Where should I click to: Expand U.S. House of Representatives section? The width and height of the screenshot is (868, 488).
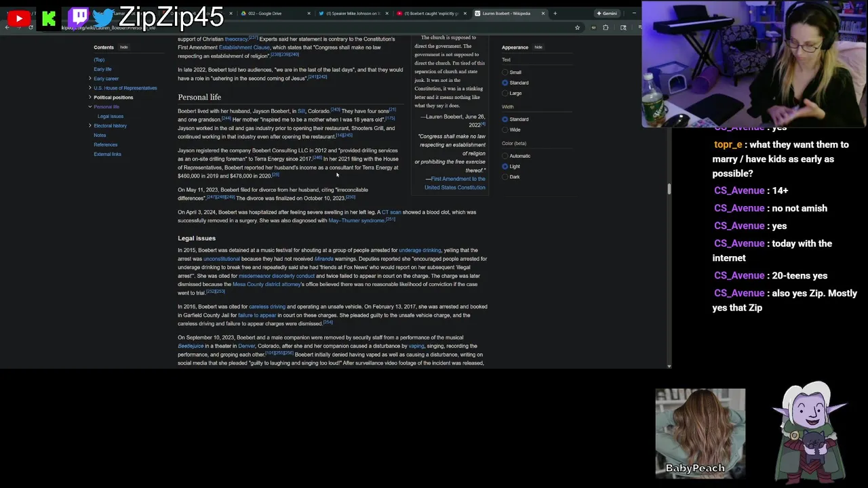tap(90, 88)
